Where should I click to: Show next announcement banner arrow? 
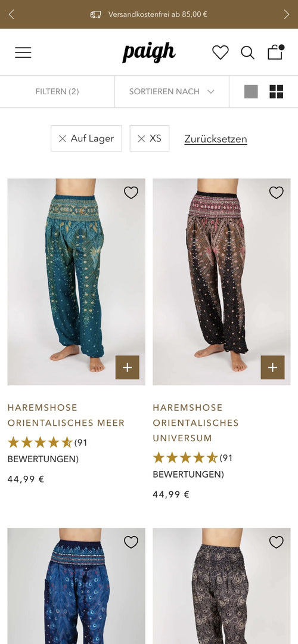(287, 14)
